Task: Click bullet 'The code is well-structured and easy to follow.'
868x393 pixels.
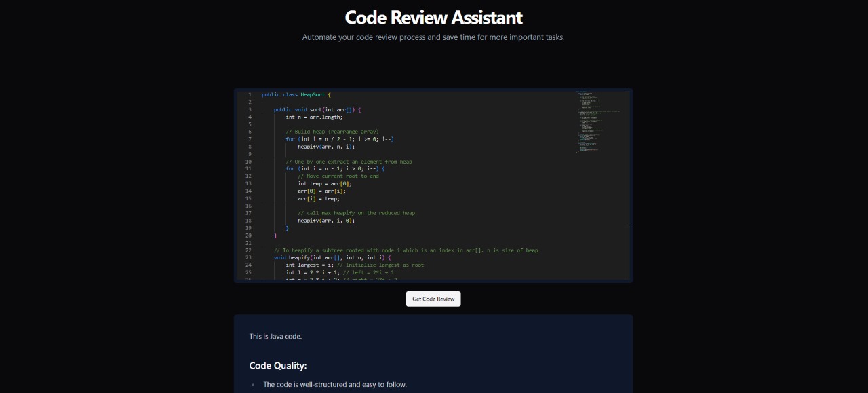Action: pos(335,385)
